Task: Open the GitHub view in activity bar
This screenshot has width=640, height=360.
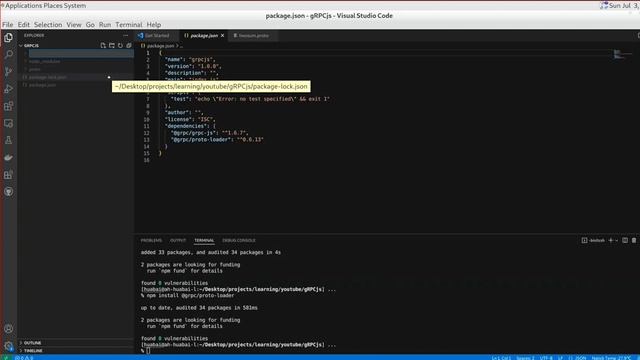Action: coord(8,192)
